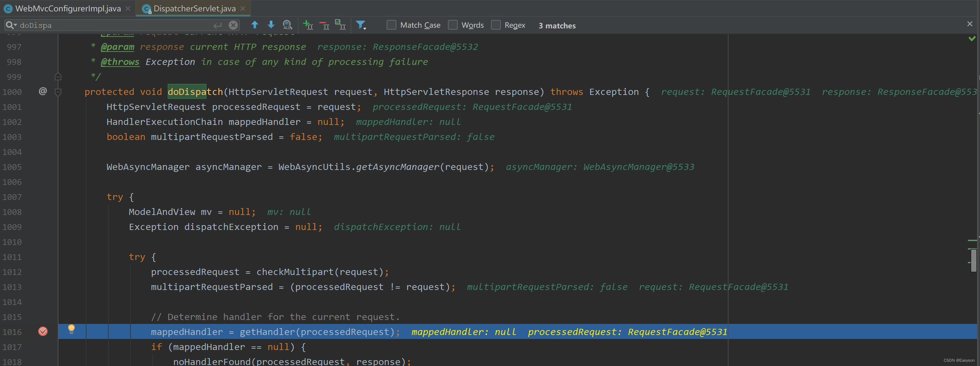The image size is (980, 366).
Task: Remove the breakpoint on line 1016
Action: click(x=43, y=331)
